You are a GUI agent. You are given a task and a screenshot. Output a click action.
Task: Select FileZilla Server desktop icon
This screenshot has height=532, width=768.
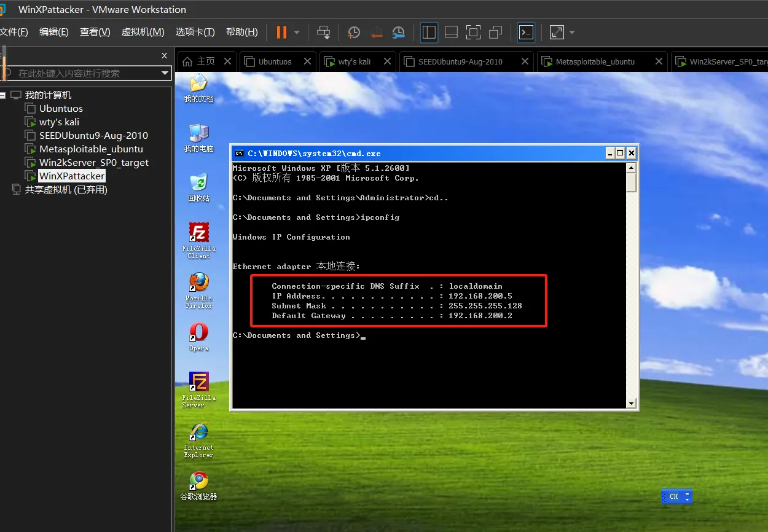point(198,390)
